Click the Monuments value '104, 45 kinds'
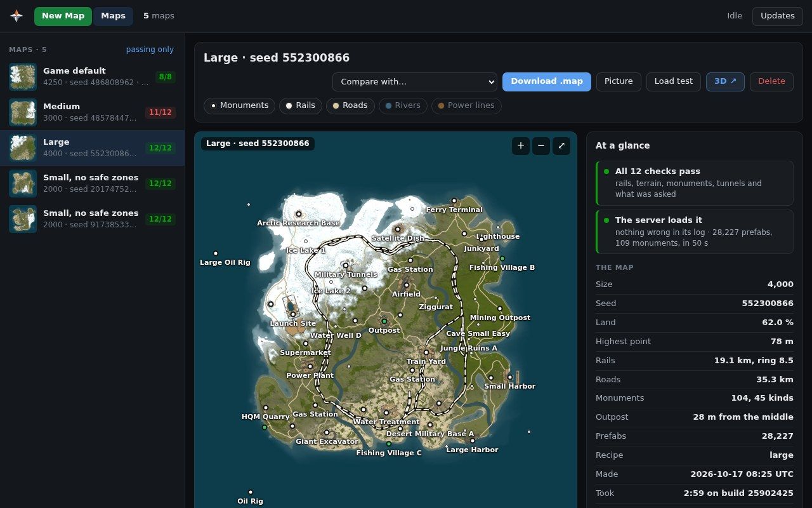 click(x=762, y=398)
